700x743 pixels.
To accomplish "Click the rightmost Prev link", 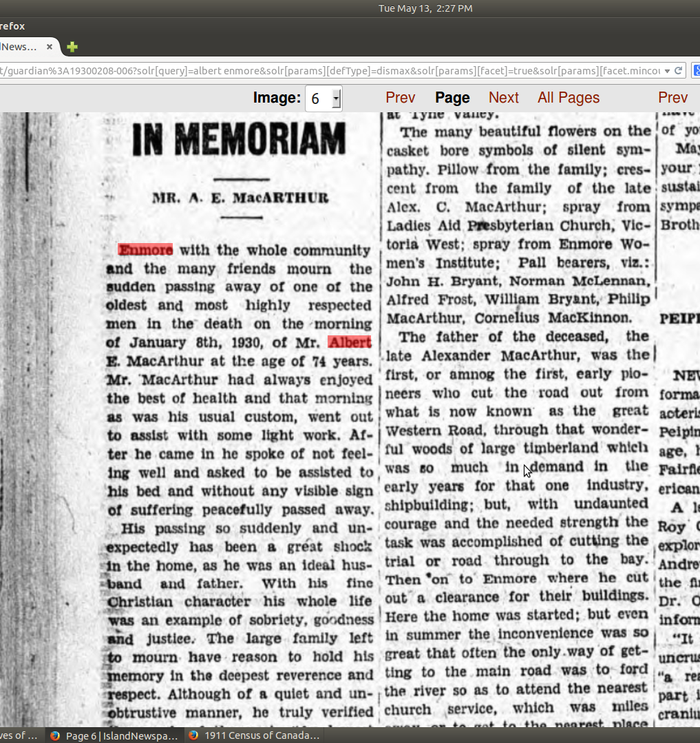I will pyautogui.click(x=672, y=98).
